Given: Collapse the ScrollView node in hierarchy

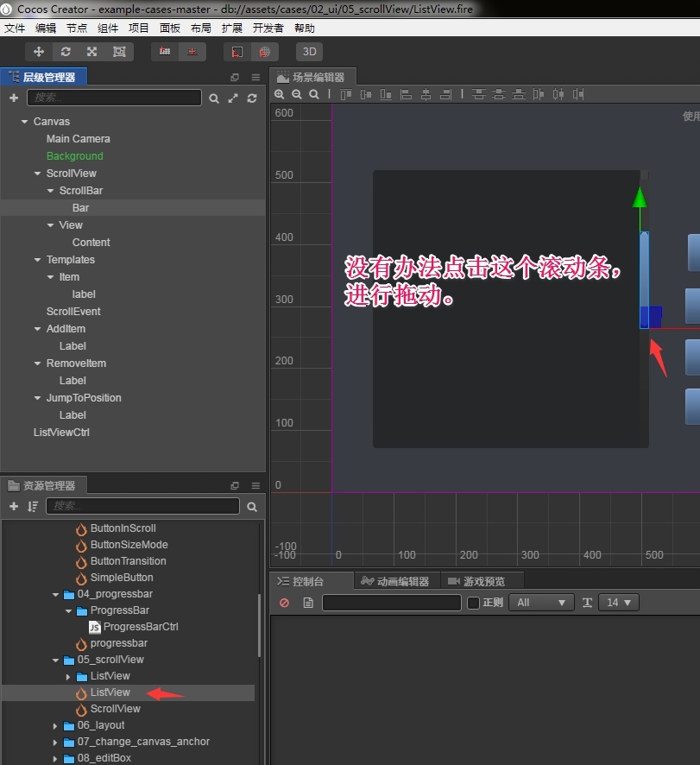Looking at the screenshot, I should tap(37, 174).
